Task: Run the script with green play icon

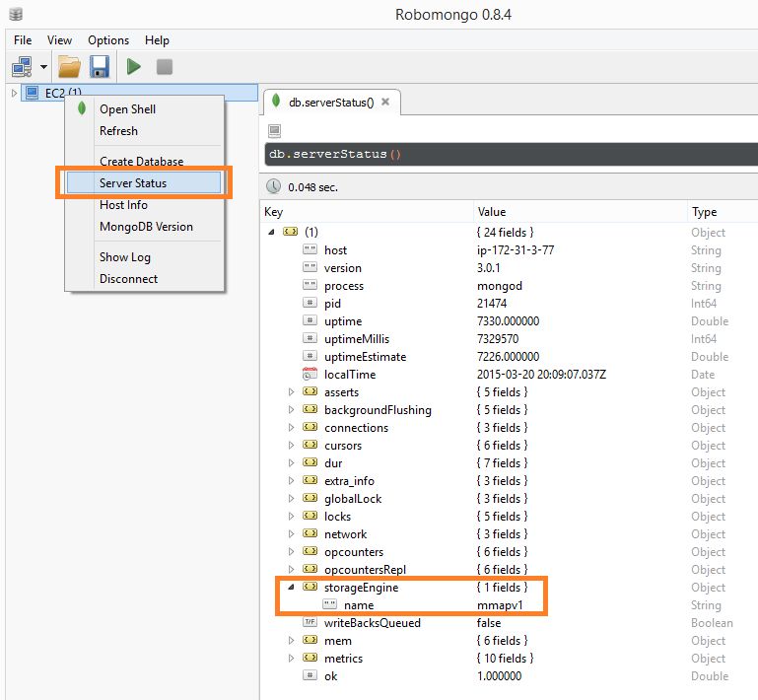Action: 133,67
